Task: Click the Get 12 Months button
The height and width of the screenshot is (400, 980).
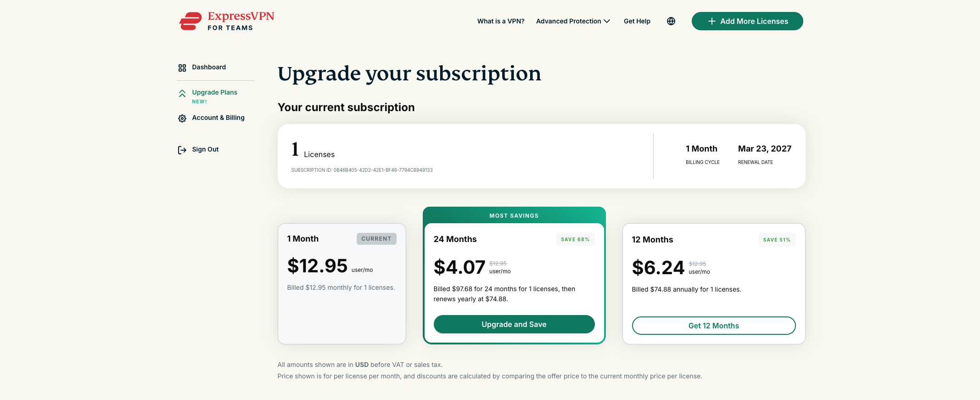Action: click(x=713, y=326)
